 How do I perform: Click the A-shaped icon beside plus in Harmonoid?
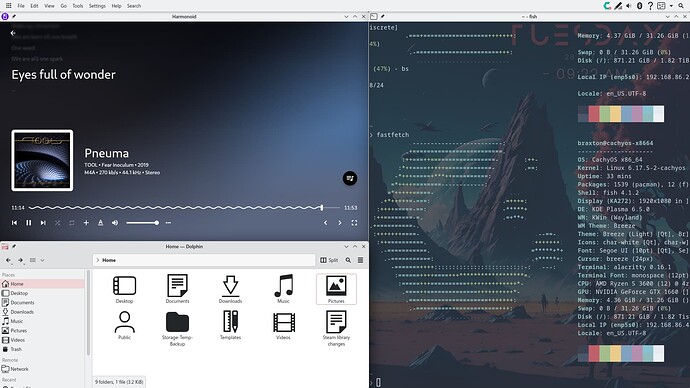100,223
